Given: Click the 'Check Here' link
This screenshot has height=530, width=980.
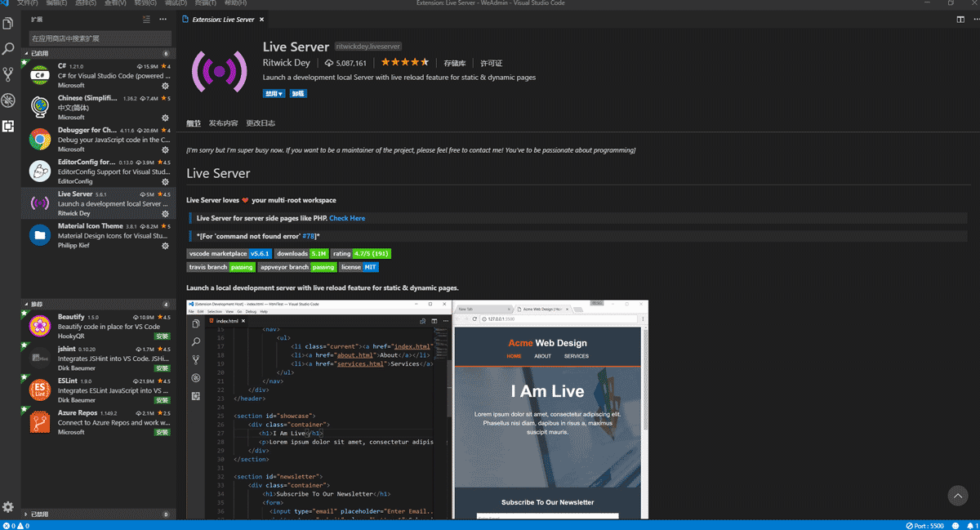Looking at the screenshot, I should tap(347, 218).
